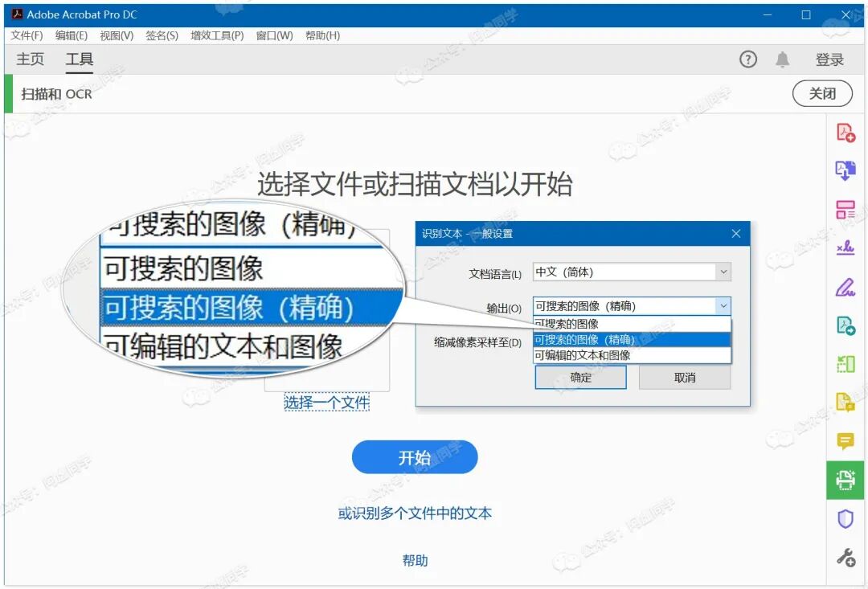Screen dimensions: 868x589
Task: Click the 扫描和 OCR toolbar title
Action: coord(56,94)
